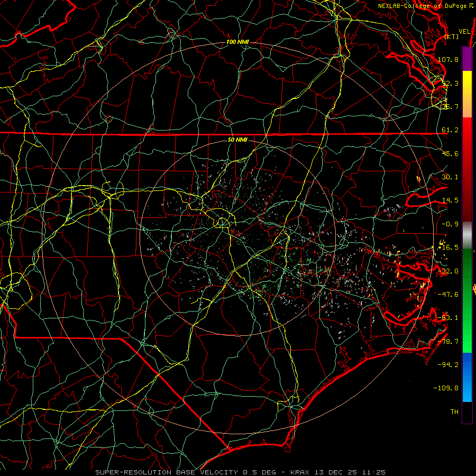Click the -78.7 value on velocity scale

tap(448, 342)
